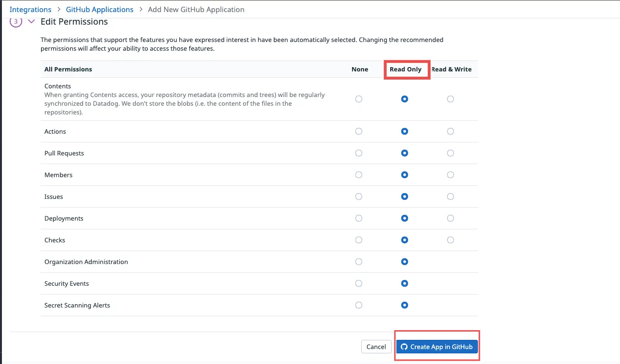Image resolution: width=620 pixels, height=364 pixels.
Task: Set Deployments permission to None
Action: pos(359,218)
